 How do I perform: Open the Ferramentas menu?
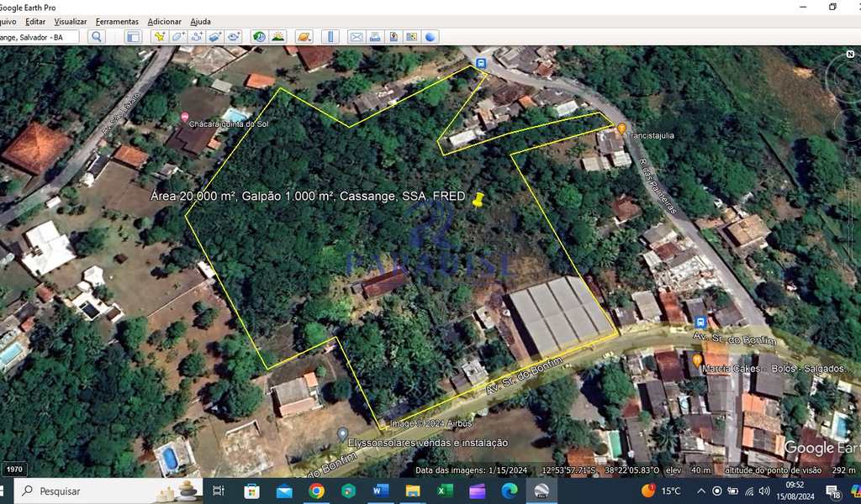tap(117, 21)
